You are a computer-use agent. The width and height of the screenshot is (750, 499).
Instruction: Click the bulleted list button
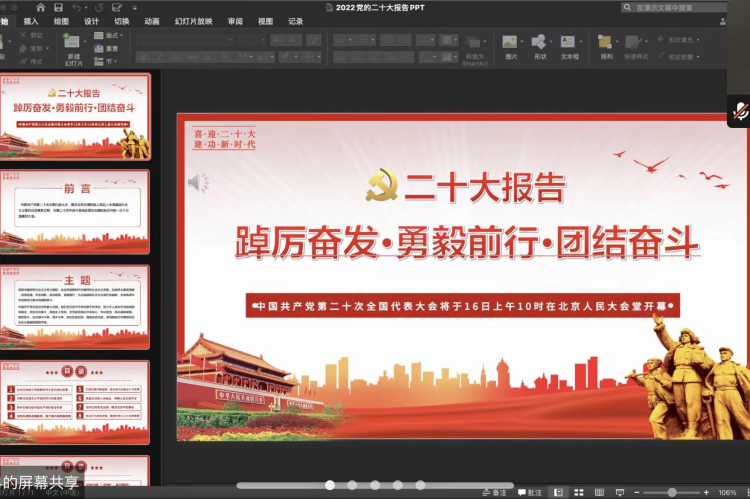[341, 40]
